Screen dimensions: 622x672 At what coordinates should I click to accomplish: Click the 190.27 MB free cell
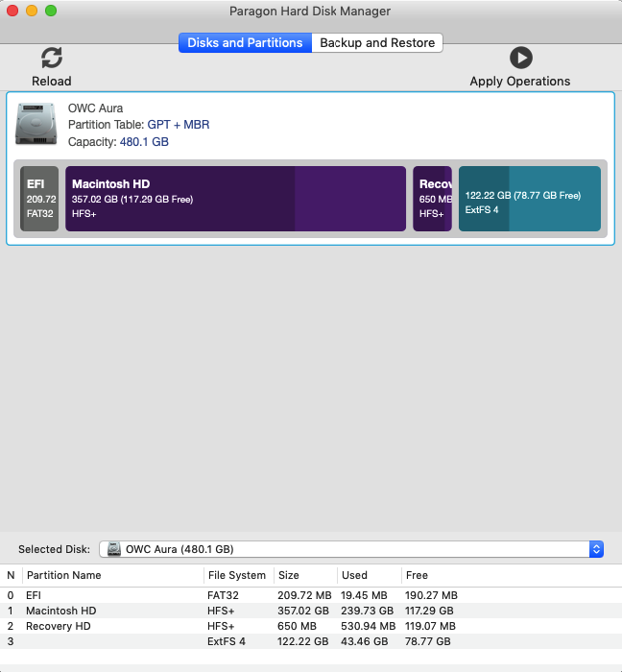(431, 595)
